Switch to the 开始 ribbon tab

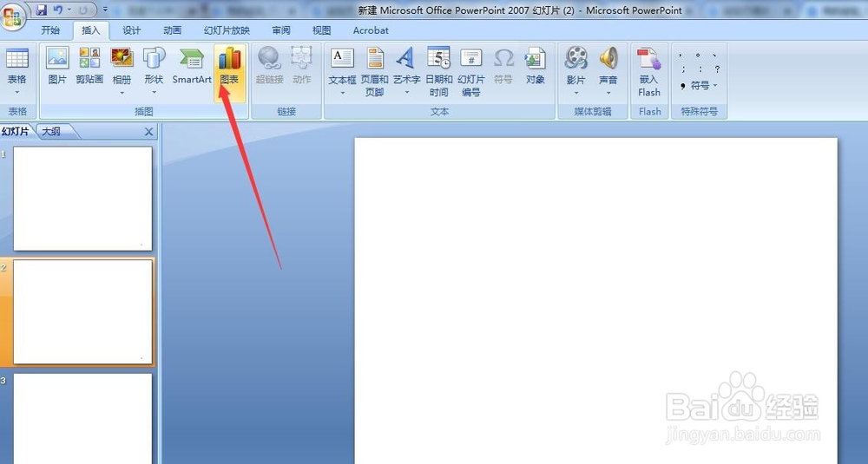coord(50,30)
